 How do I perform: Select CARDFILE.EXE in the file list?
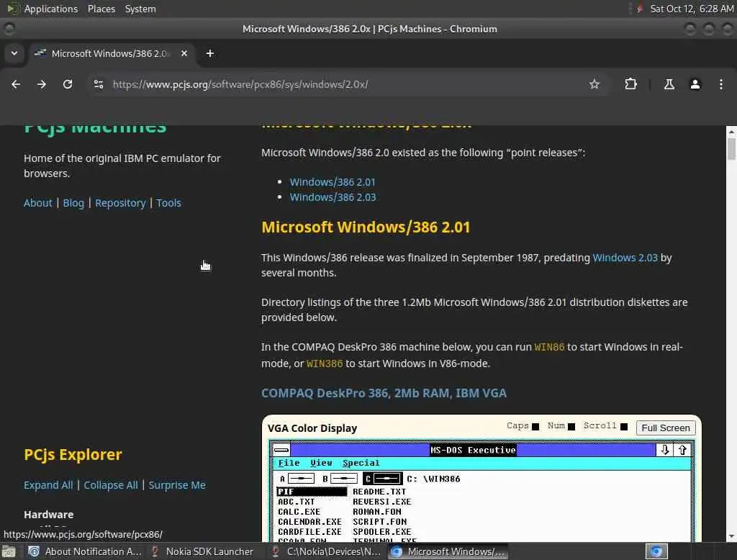click(309, 532)
